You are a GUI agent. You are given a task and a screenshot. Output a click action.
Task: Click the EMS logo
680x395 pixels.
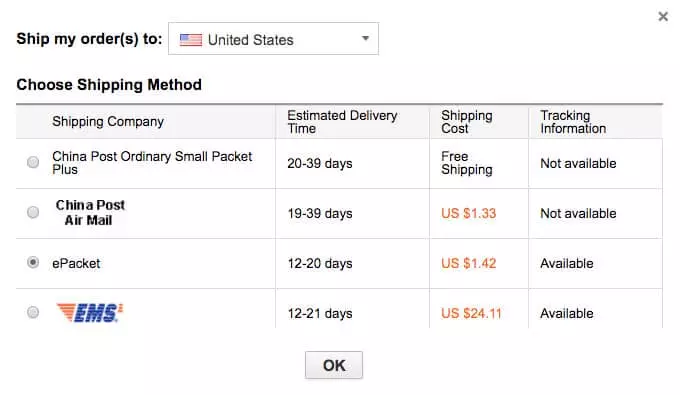90,313
